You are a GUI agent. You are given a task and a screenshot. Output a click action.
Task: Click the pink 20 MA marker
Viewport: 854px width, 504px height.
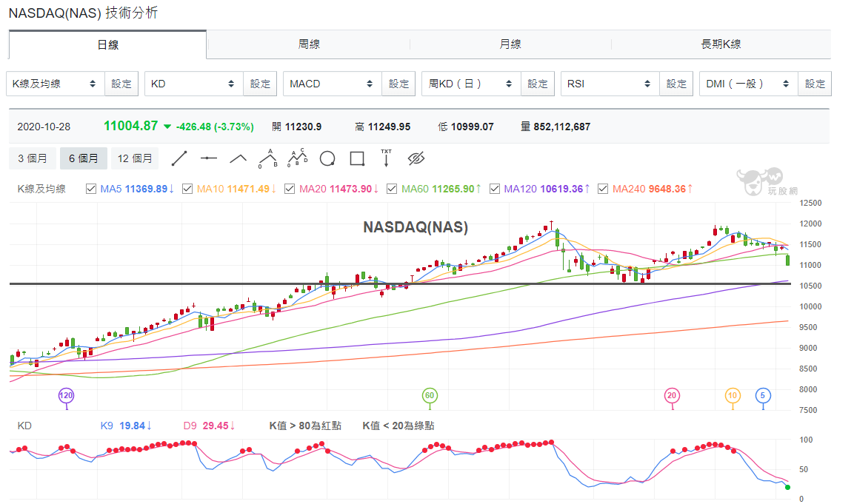click(672, 396)
